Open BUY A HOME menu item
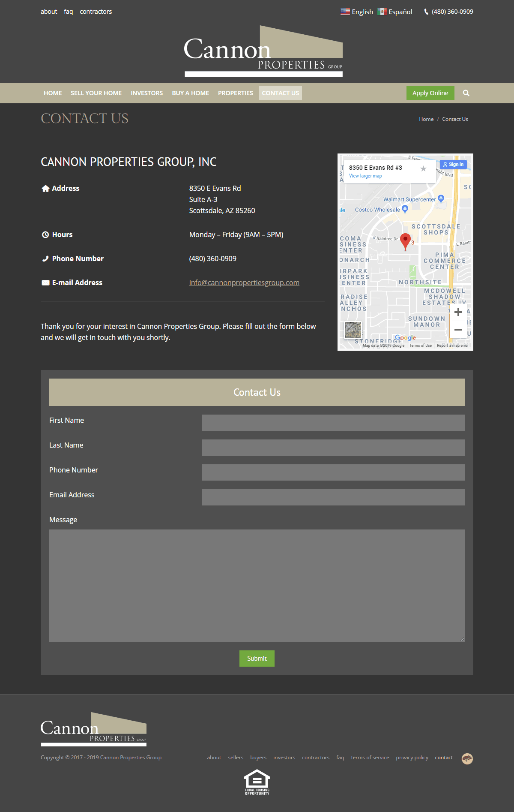The image size is (514, 812). [191, 93]
